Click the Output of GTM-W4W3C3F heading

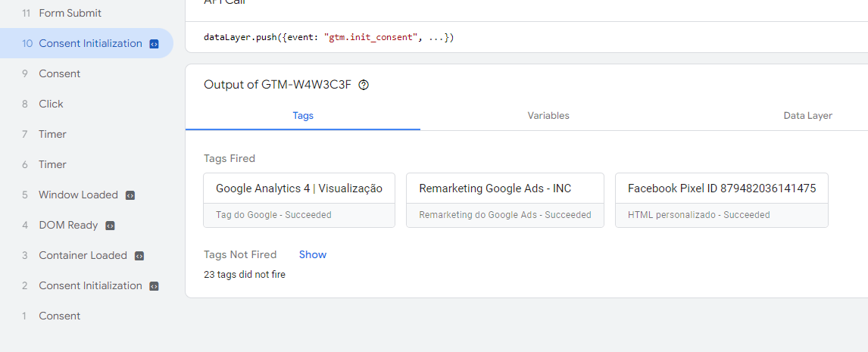277,85
